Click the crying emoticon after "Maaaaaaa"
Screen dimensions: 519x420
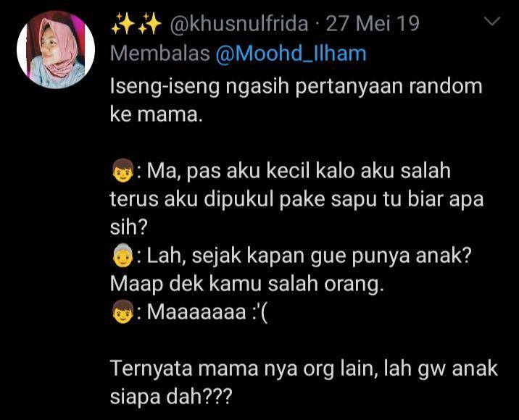tap(258, 312)
